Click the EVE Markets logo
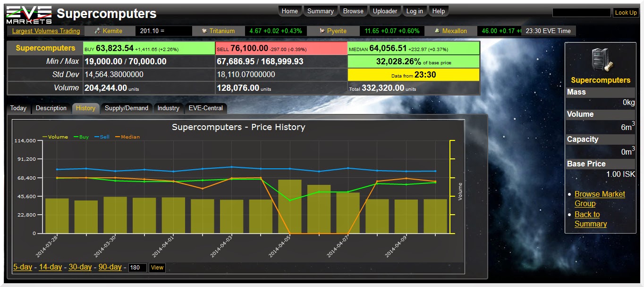Image resolution: width=644 pixels, height=287 pixels. point(29,15)
